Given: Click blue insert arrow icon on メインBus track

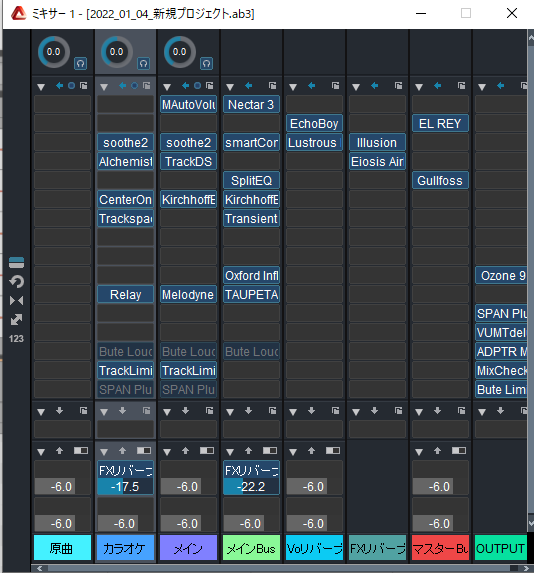Looking at the screenshot, I should (249, 86).
